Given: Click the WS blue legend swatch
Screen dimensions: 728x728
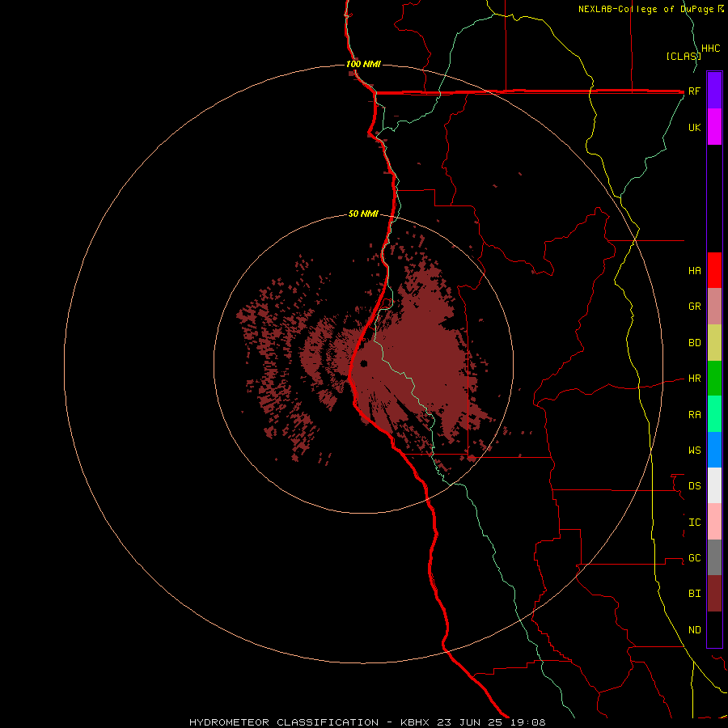Looking at the screenshot, I should pos(714,450).
